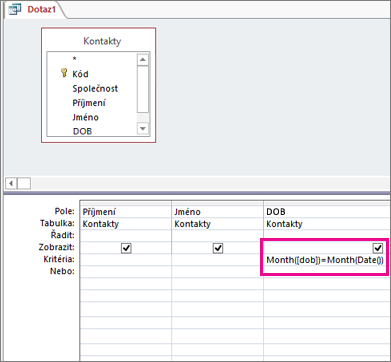Screen dimensions: 391x362
Task: Click the Řadit cell under Příjmení
Action: tap(126, 236)
